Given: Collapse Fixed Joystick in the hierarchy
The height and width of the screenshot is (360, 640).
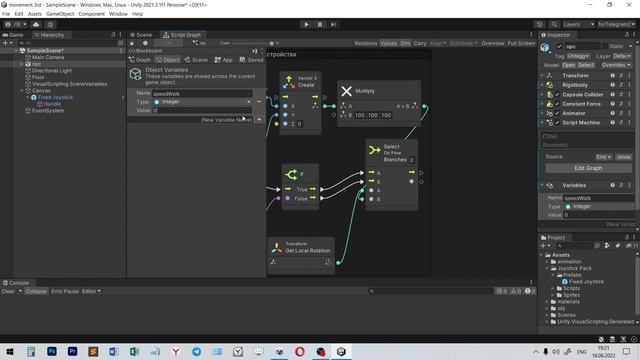Looking at the screenshot, I should coord(28,98).
